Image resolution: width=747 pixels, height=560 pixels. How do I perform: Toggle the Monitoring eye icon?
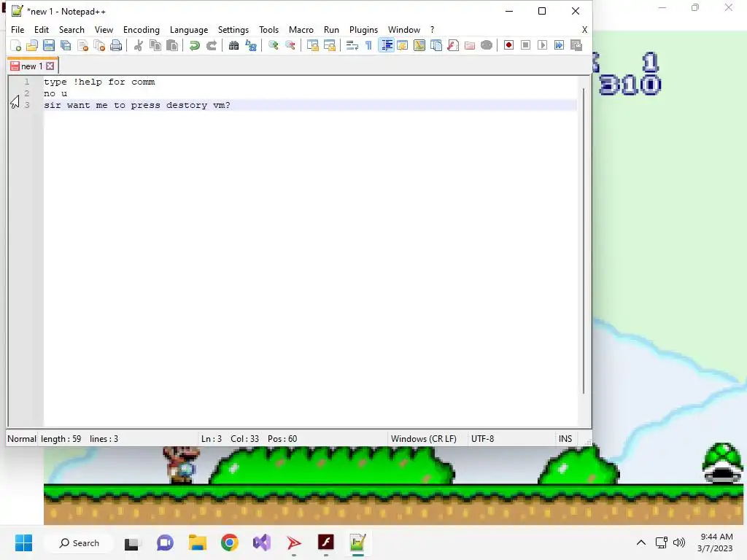click(x=487, y=46)
